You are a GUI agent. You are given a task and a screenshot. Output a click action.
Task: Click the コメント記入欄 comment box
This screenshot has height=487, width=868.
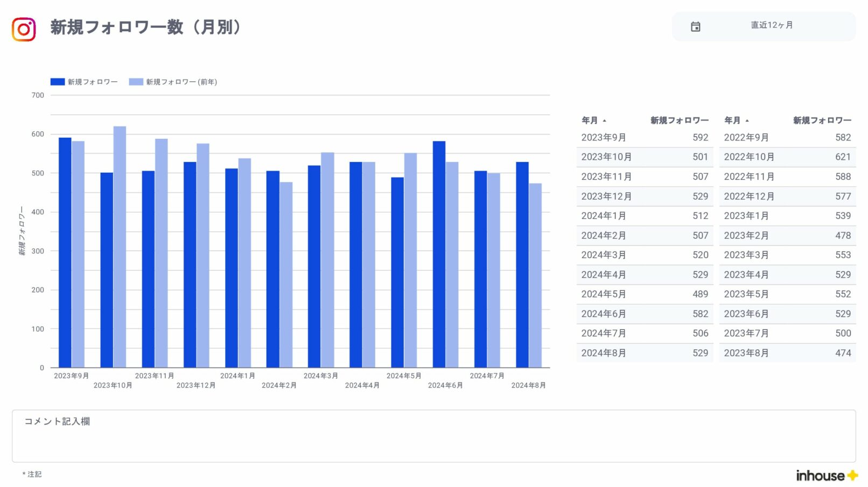point(433,436)
